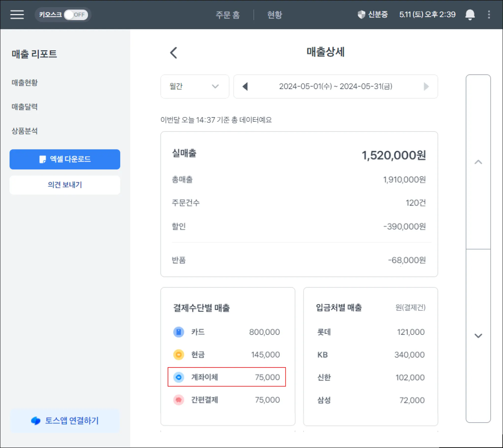The height and width of the screenshot is (448, 503).
Task: Switch to the 주문 홈 tab
Action: [228, 15]
